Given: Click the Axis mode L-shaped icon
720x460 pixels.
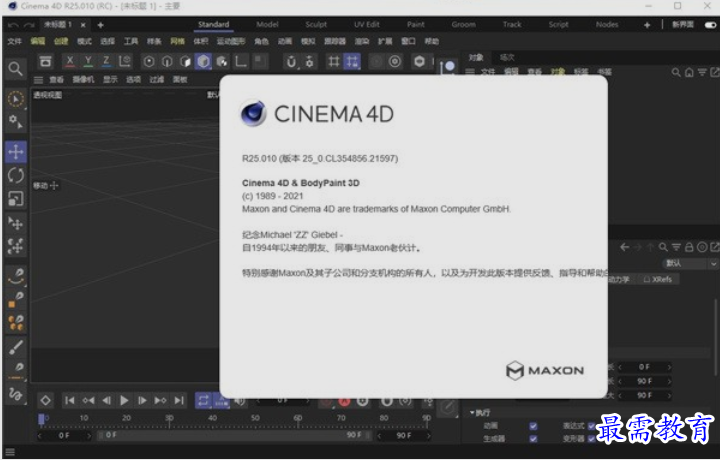Looking at the screenshot, I should pyautogui.click(x=241, y=62).
